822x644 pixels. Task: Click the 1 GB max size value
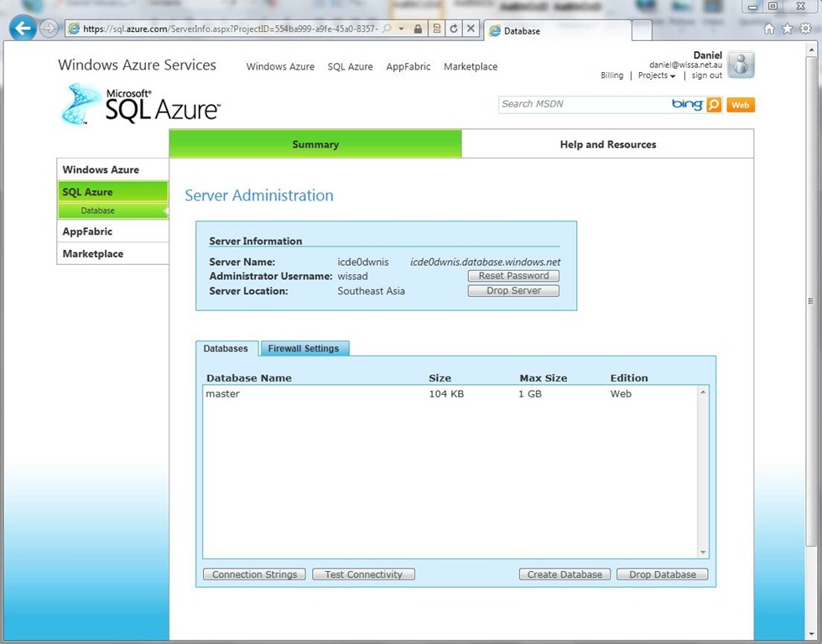[x=530, y=393]
